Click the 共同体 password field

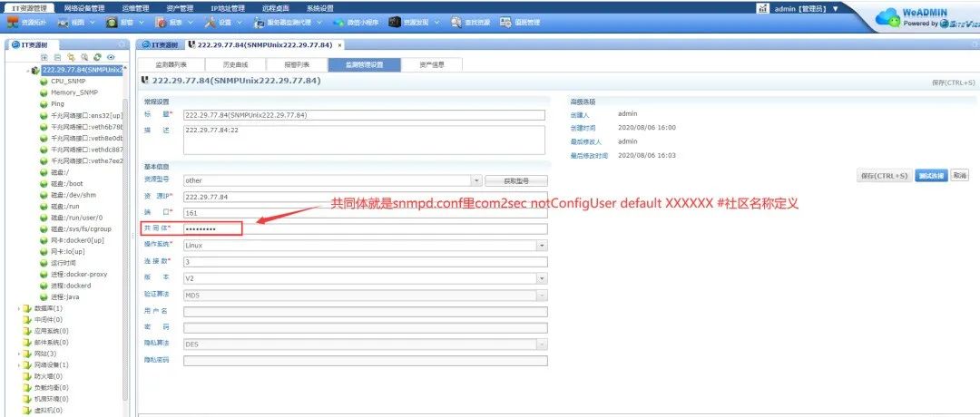click(x=365, y=229)
